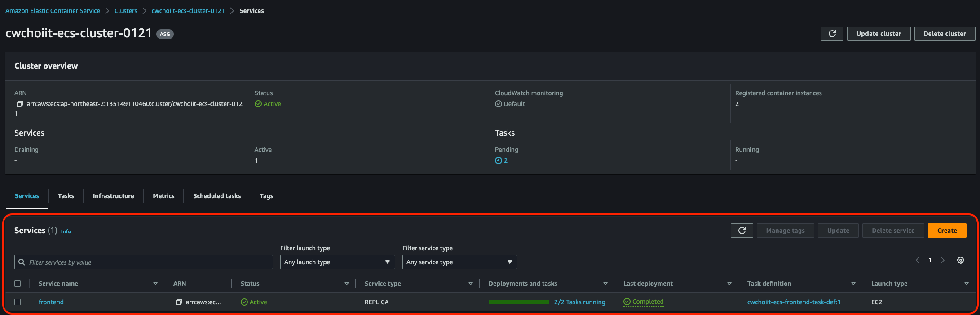Sort by the Launch type column

point(966,284)
